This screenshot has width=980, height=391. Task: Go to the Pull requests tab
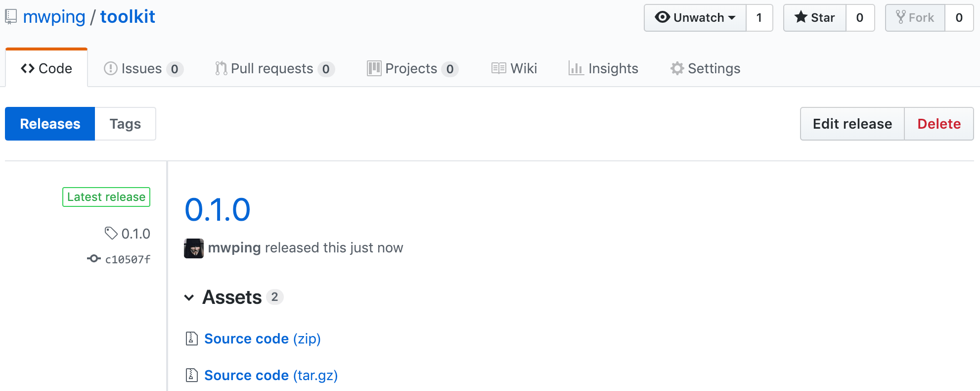(x=275, y=68)
